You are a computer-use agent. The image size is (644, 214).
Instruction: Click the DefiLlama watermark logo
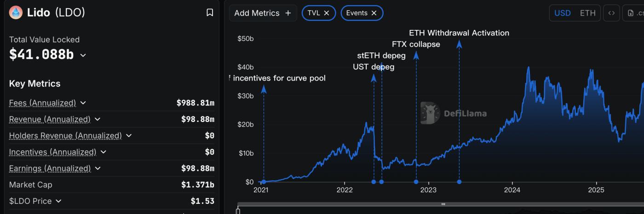[430, 113]
